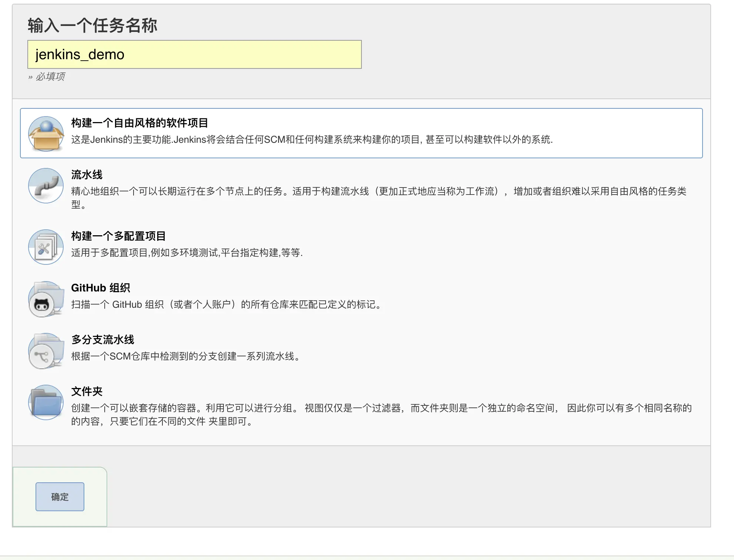The image size is (734, 560).
Task: Click the freestyle project description text
Action: coord(312,139)
